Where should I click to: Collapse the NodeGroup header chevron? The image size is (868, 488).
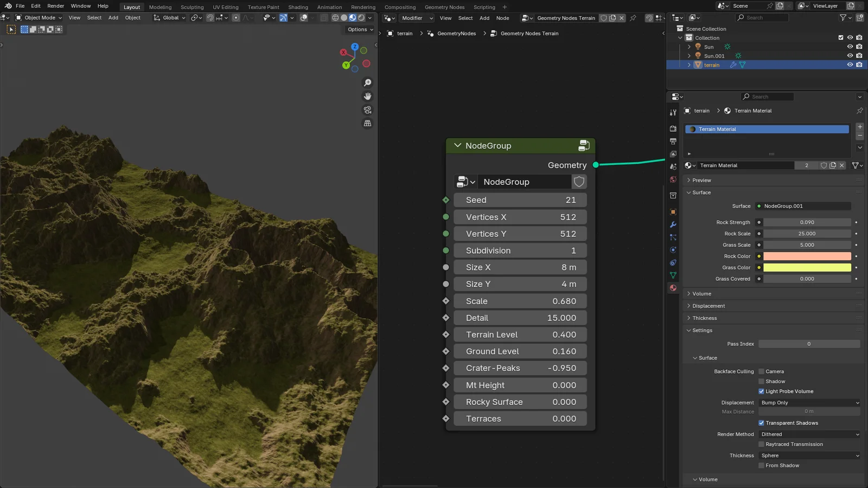pos(457,145)
